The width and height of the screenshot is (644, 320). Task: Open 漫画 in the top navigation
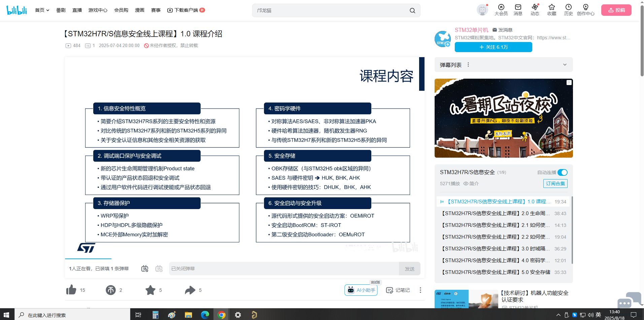tap(140, 10)
